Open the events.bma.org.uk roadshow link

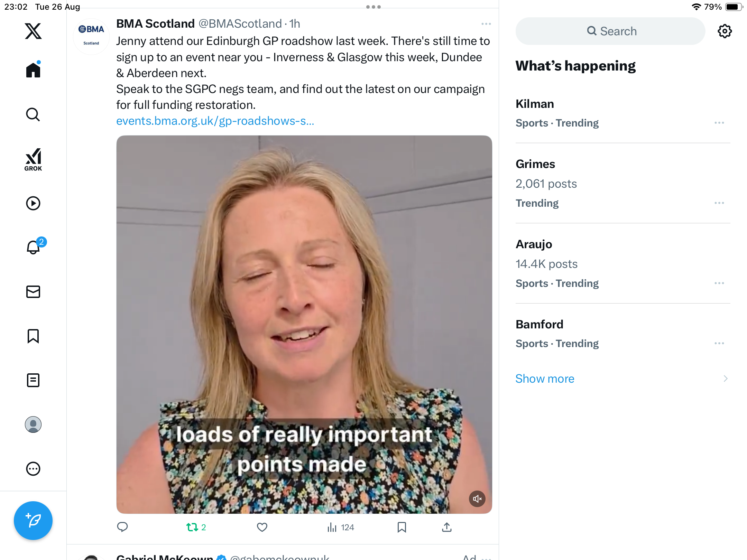click(x=215, y=121)
